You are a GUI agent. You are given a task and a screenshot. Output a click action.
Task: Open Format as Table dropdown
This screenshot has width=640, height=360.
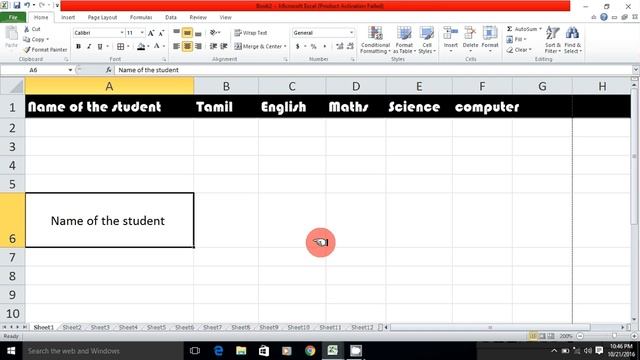coord(404,40)
